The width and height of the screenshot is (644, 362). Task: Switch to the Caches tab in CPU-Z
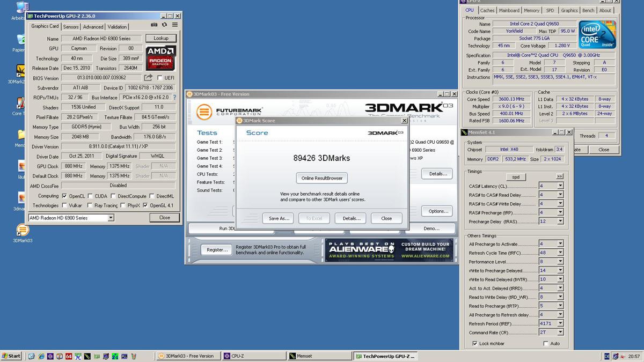point(487,10)
